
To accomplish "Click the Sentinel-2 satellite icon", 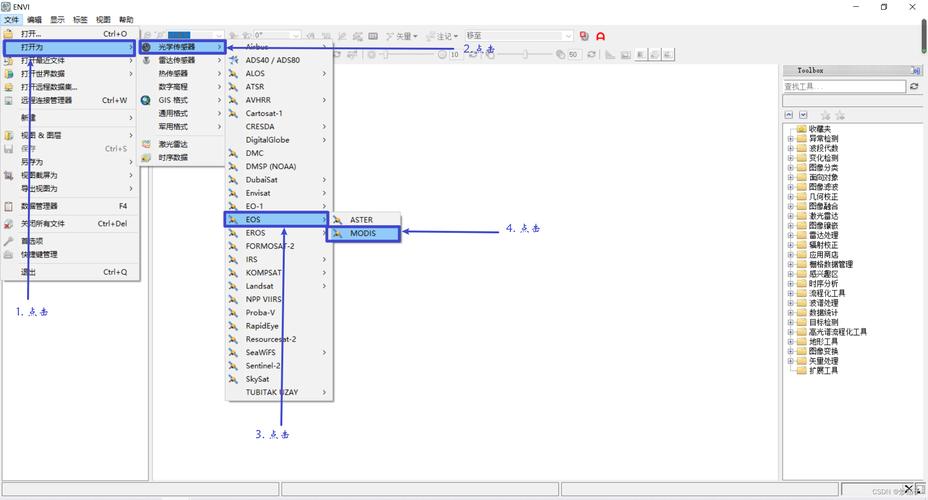I will coord(233,366).
